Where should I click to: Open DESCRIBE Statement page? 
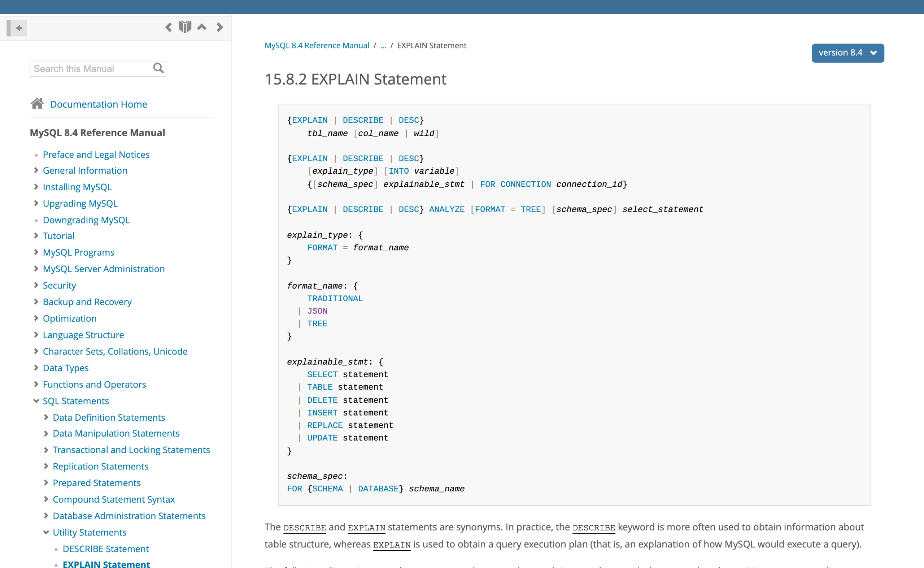(105, 549)
